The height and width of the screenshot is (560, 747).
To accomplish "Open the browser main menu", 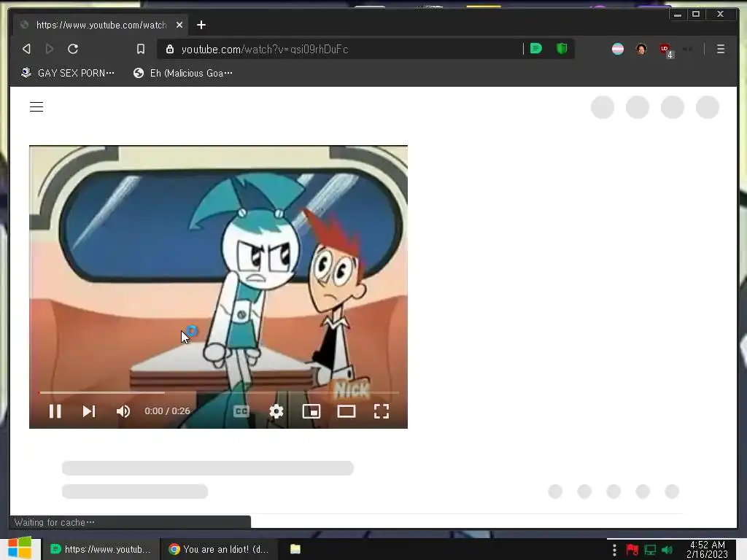I will (x=721, y=49).
